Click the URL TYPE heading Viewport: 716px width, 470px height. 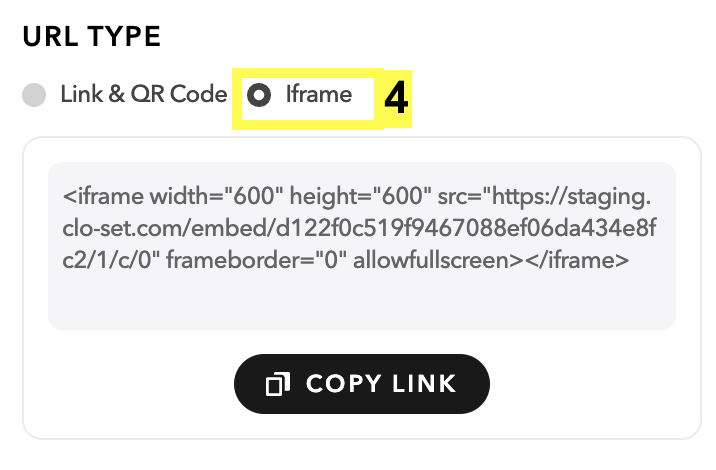pos(92,37)
